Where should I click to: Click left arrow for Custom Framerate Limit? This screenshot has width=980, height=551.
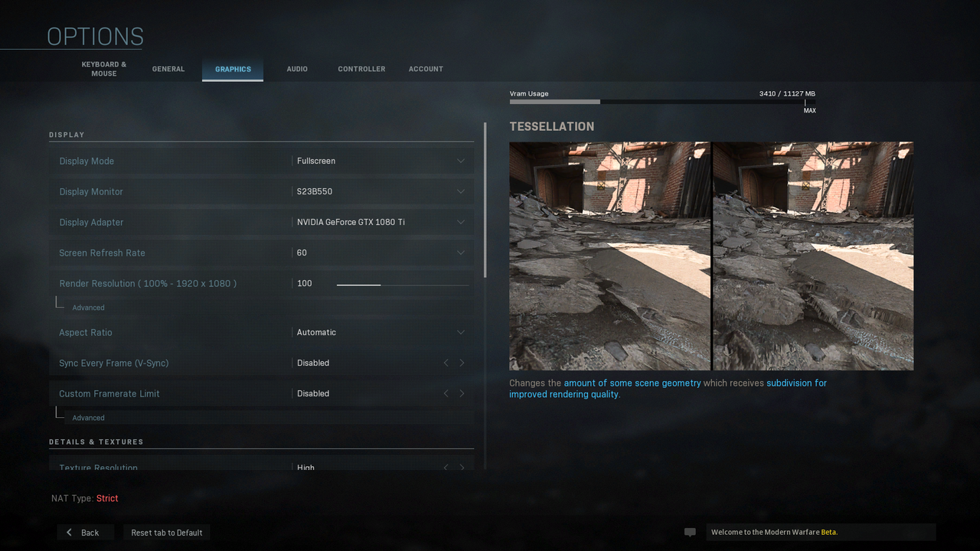click(446, 393)
